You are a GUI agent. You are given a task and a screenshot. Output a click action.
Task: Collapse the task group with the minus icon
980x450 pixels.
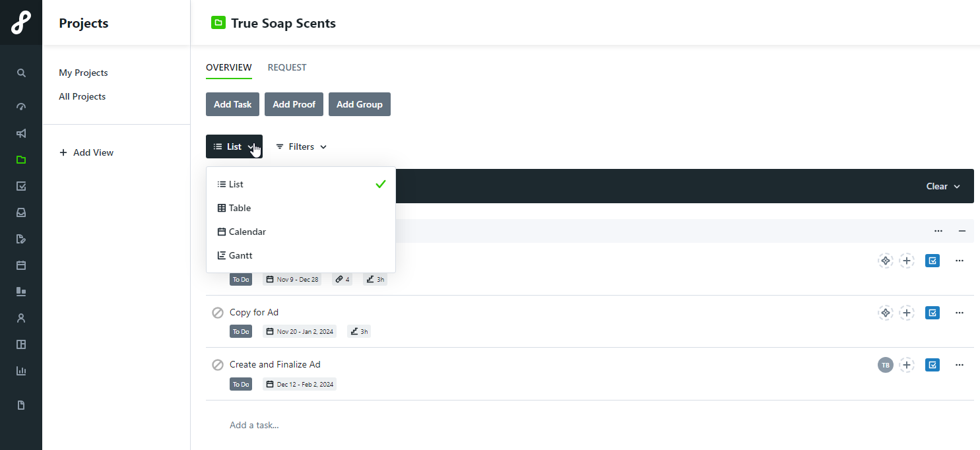pyautogui.click(x=962, y=231)
